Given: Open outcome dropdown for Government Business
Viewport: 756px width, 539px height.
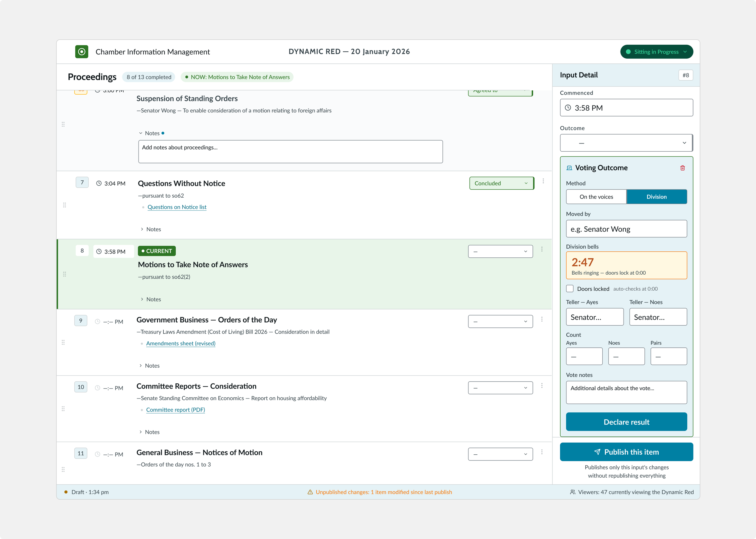Looking at the screenshot, I should pyautogui.click(x=500, y=321).
